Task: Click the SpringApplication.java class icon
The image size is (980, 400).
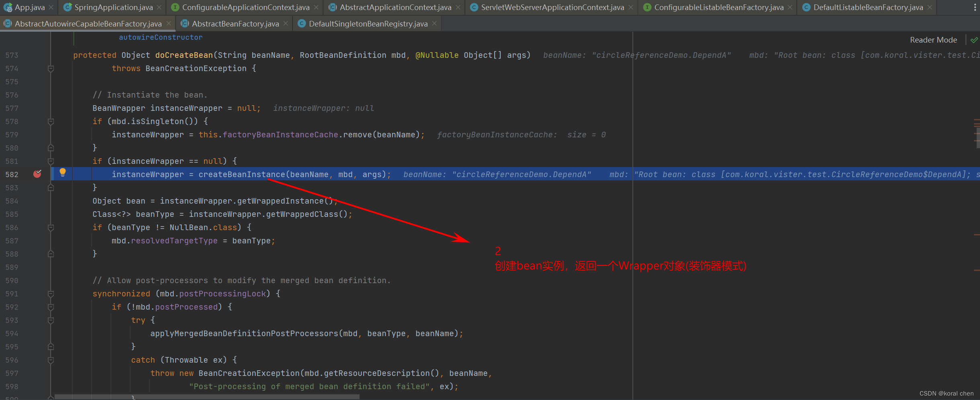Action: (x=68, y=7)
